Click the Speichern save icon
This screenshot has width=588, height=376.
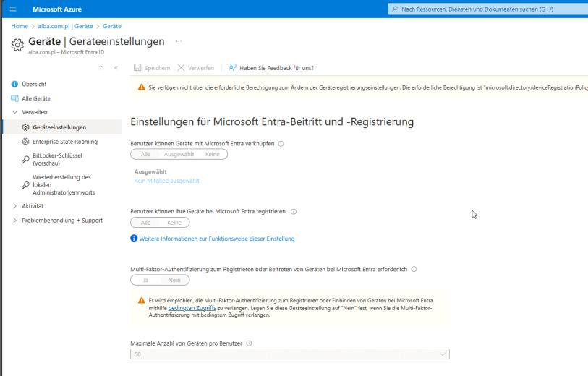tap(137, 67)
